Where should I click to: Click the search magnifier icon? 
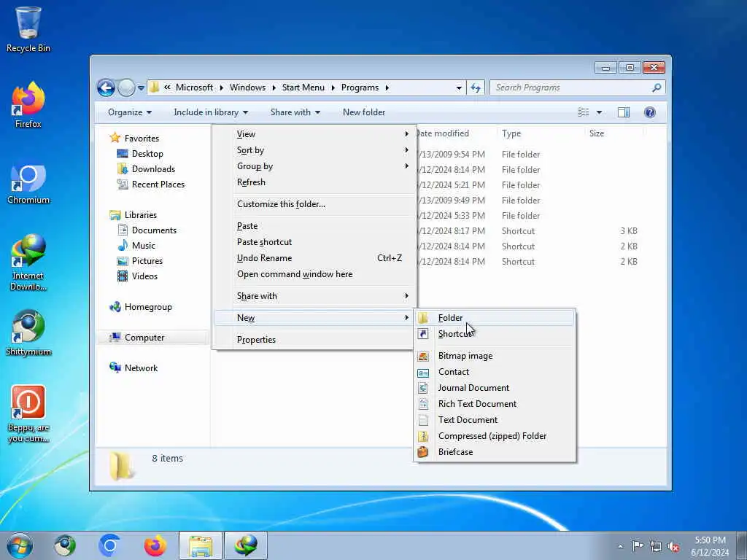(x=657, y=87)
